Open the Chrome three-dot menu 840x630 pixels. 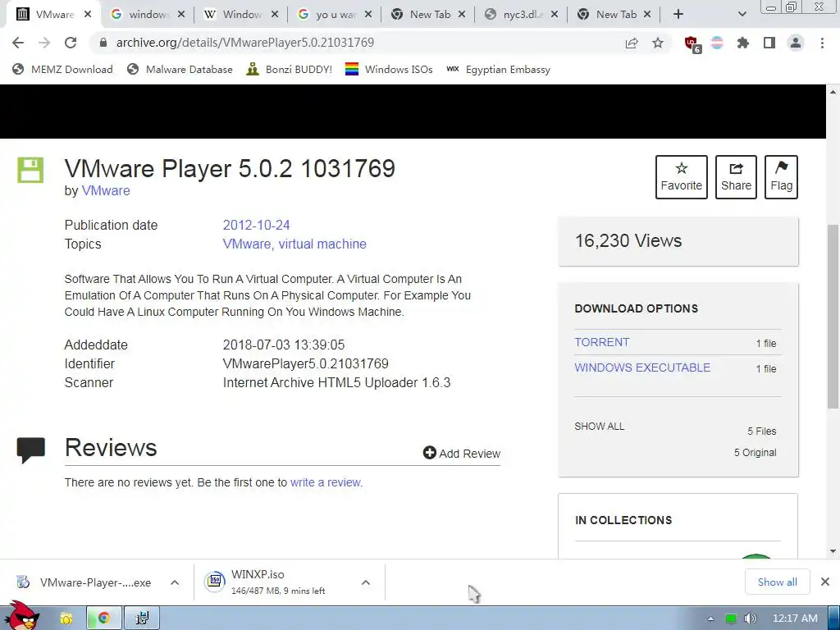(822, 43)
